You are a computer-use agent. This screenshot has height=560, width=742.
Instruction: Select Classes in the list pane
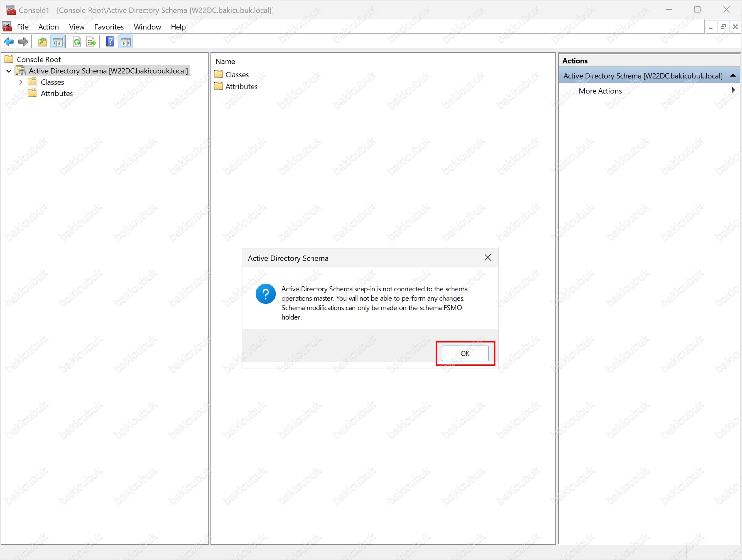tap(237, 74)
